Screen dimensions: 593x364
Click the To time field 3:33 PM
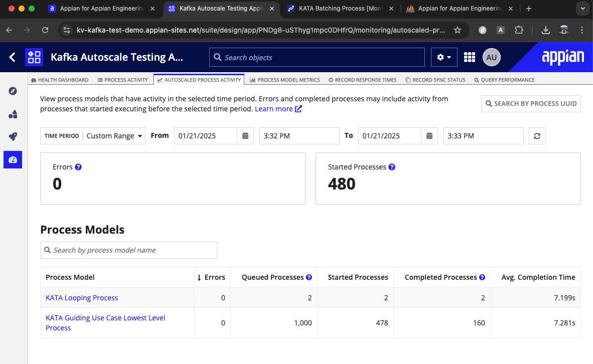pyautogui.click(x=483, y=136)
